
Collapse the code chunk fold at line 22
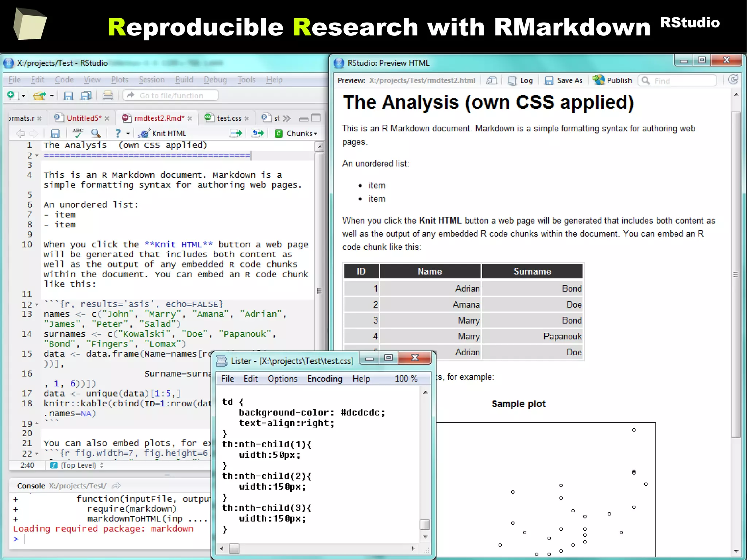[x=36, y=453]
